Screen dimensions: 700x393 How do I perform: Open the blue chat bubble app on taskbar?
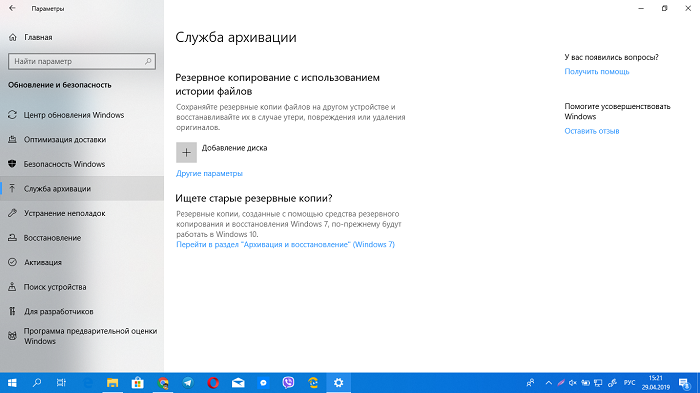(x=263, y=383)
